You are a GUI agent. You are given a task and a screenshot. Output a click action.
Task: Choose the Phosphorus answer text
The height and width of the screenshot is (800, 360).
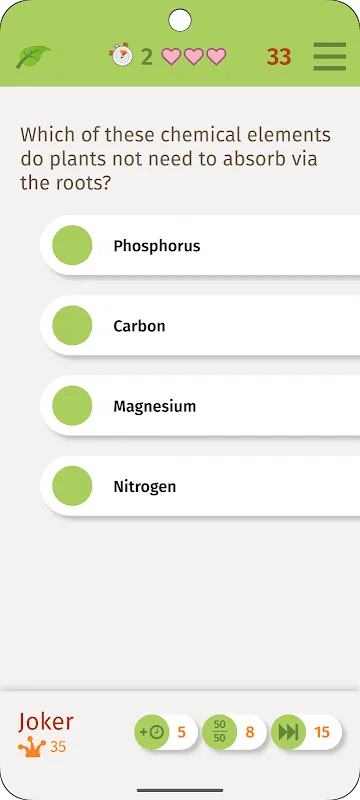coord(157,246)
